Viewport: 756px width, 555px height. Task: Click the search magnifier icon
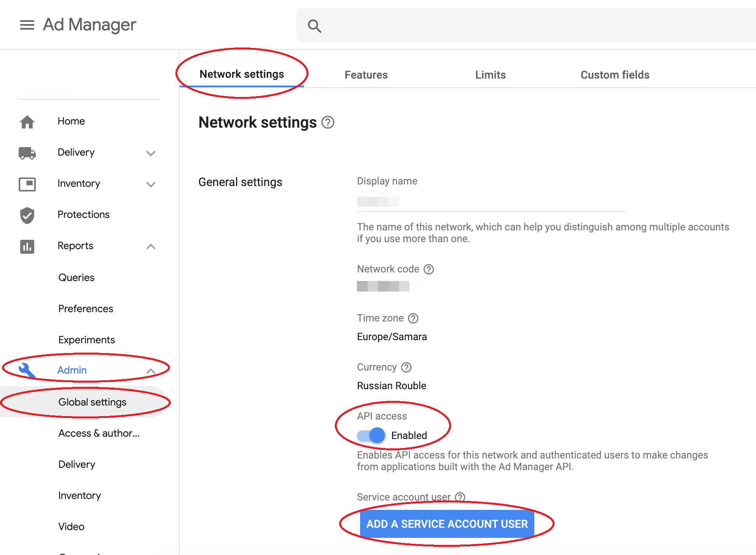[x=314, y=26]
